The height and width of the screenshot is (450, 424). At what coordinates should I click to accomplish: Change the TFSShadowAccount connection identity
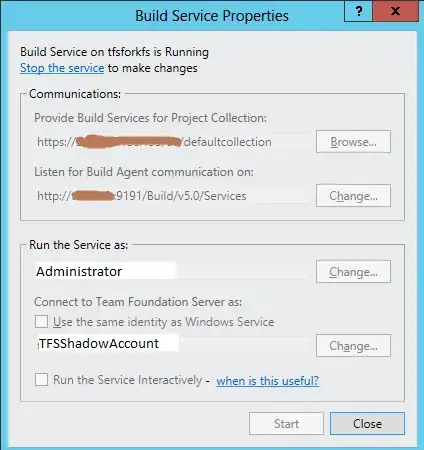pos(353,346)
